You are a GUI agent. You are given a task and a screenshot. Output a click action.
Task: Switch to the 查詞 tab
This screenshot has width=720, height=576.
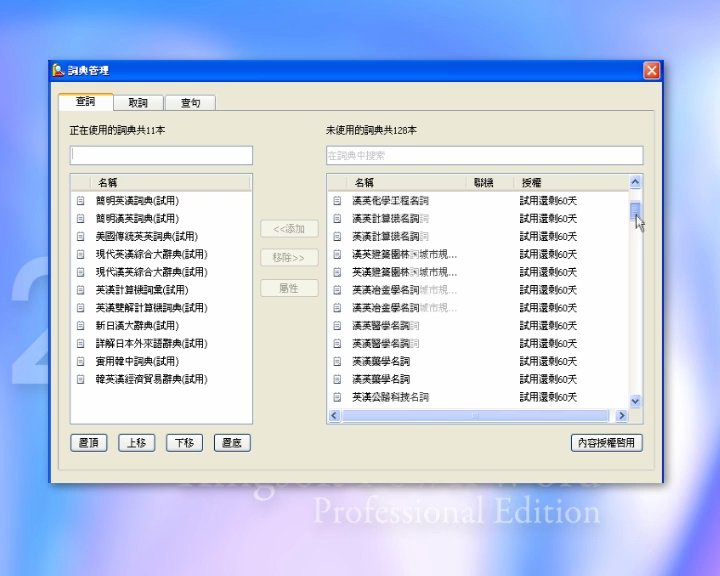coord(86,102)
